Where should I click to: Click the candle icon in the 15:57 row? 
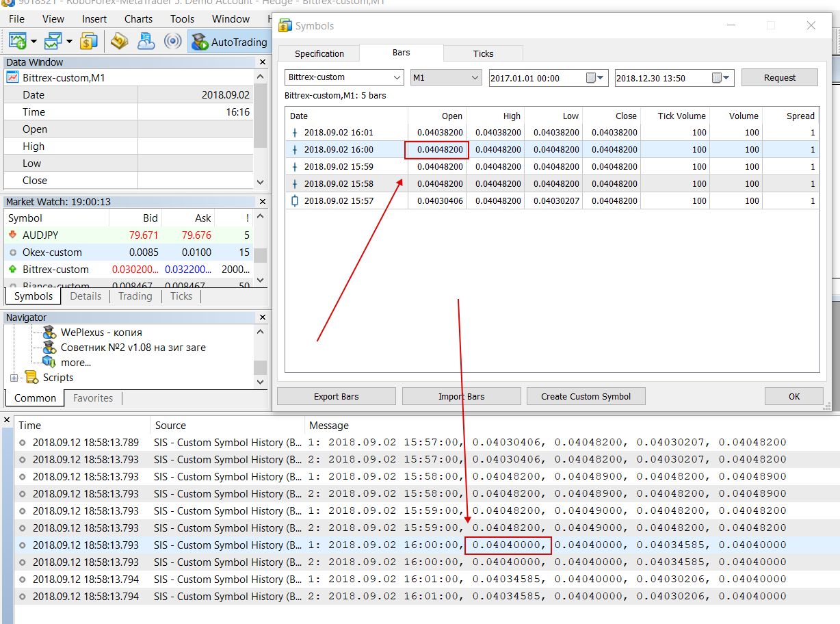coord(296,201)
